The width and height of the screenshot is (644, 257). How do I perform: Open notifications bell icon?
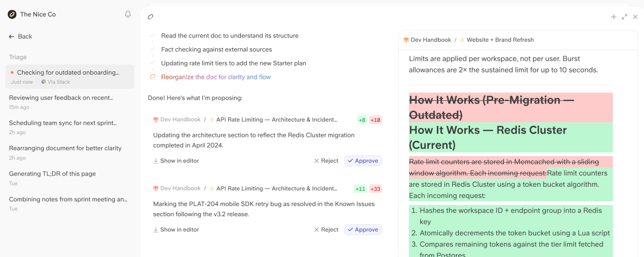(128, 14)
